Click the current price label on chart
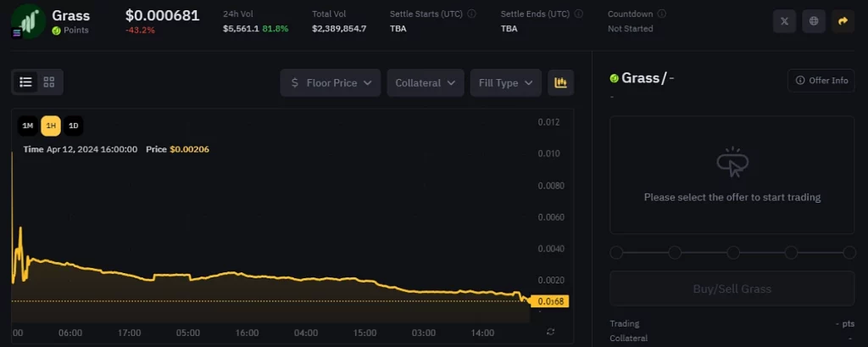The height and width of the screenshot is (347, 868). (x=548, y=301)
